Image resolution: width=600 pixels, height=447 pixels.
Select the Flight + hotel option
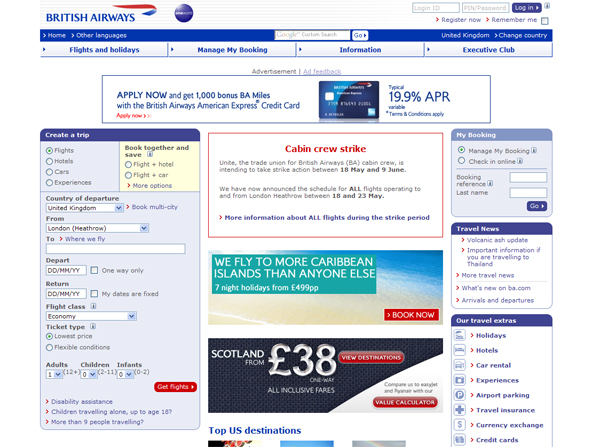point(129,165)
